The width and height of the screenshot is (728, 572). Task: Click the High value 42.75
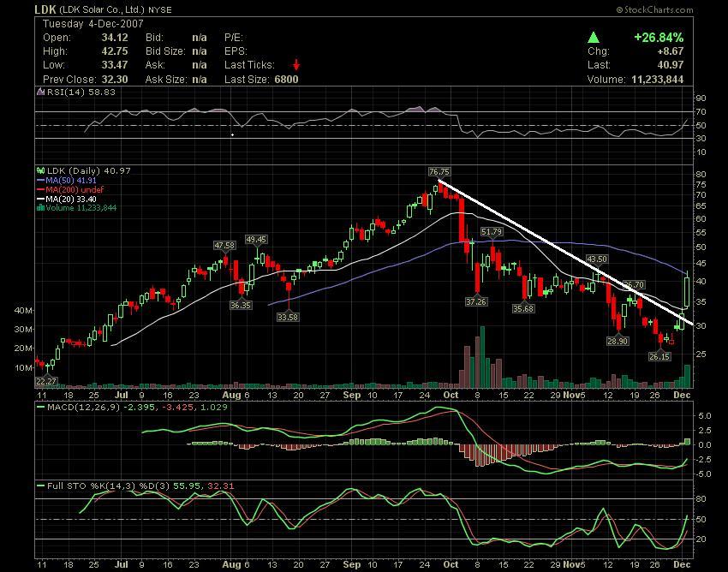(x=115, y=51)
